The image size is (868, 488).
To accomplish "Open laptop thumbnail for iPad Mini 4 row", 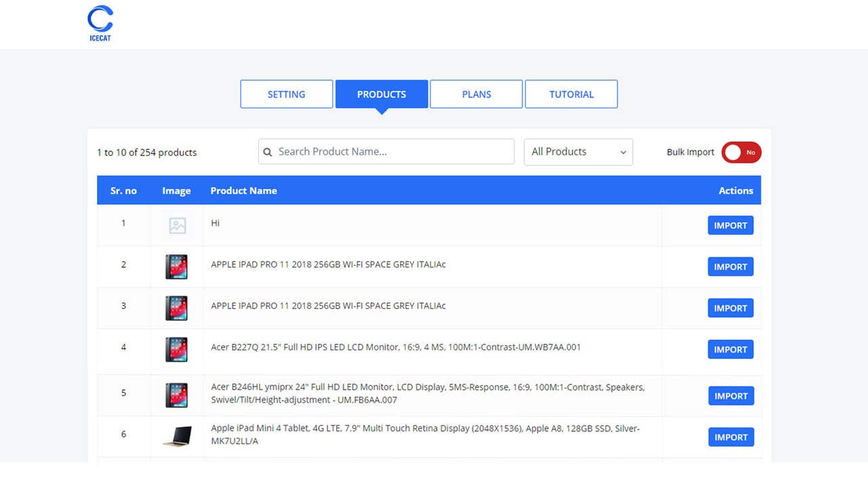I will [x=177, y=436].
